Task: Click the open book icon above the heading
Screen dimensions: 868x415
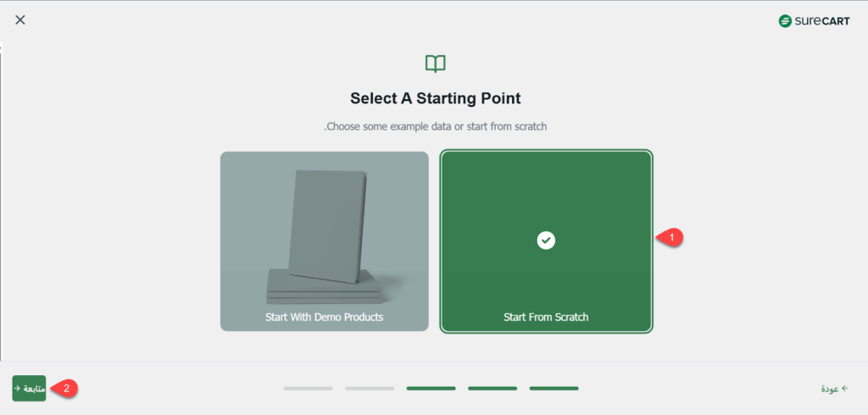Action: pyautogui.click(x=435, y=64)
